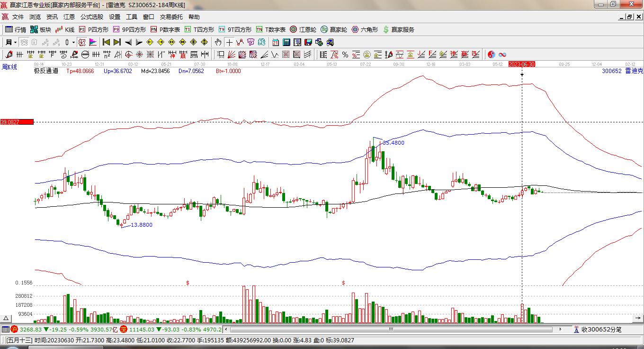Open the 文件 menu

click(18, 17)
